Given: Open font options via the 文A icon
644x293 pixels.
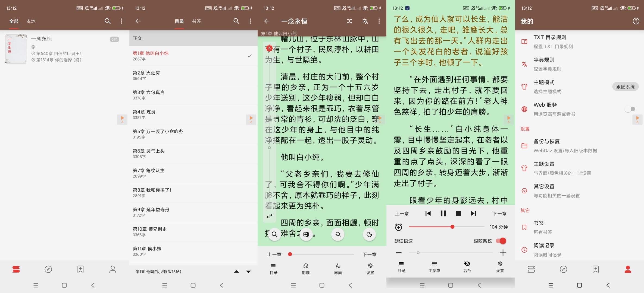Looking at the screenshot, I should [365, 21].
